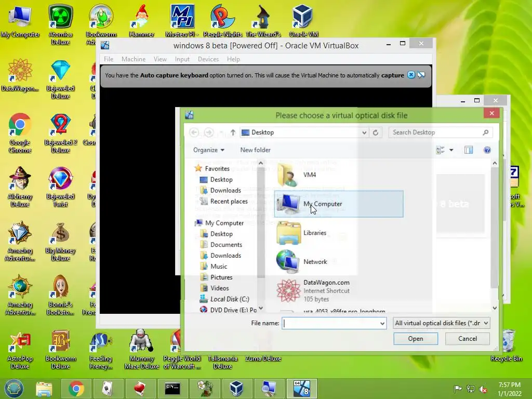Open AstroPop Deluxe desktop icon
Viewport: 532px width, 399px height.
(x=20, y=350)
